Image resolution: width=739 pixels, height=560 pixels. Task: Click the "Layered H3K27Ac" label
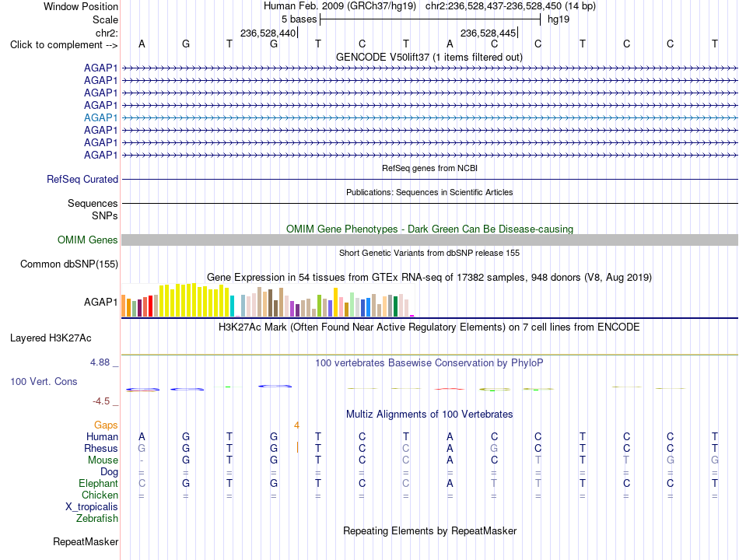(x=51, y=338)
